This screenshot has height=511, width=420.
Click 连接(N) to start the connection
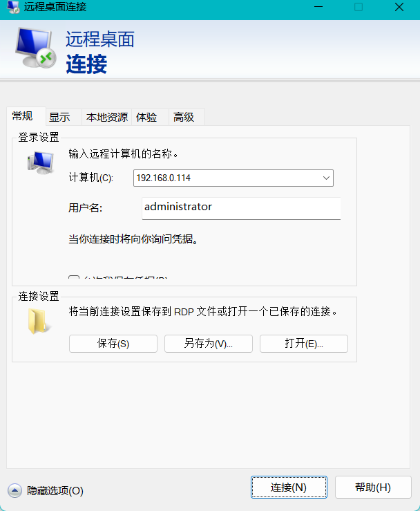pyautogui.click(x=289, y=487)
